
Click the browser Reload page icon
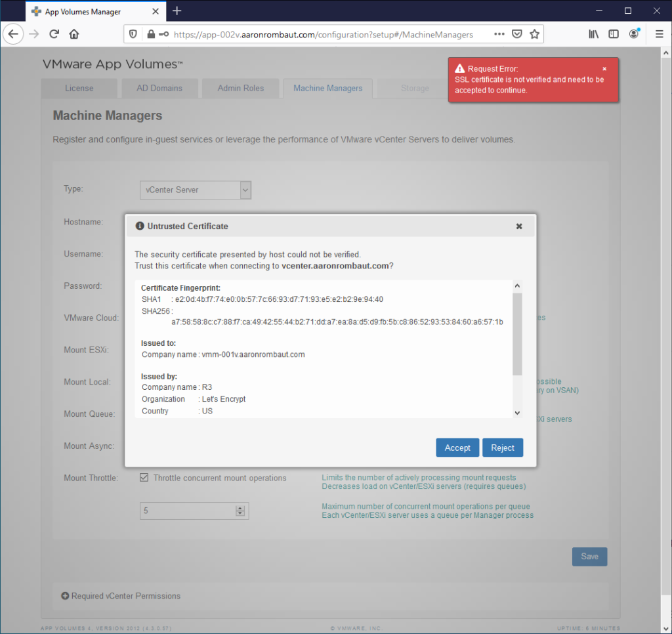(54, 34)
